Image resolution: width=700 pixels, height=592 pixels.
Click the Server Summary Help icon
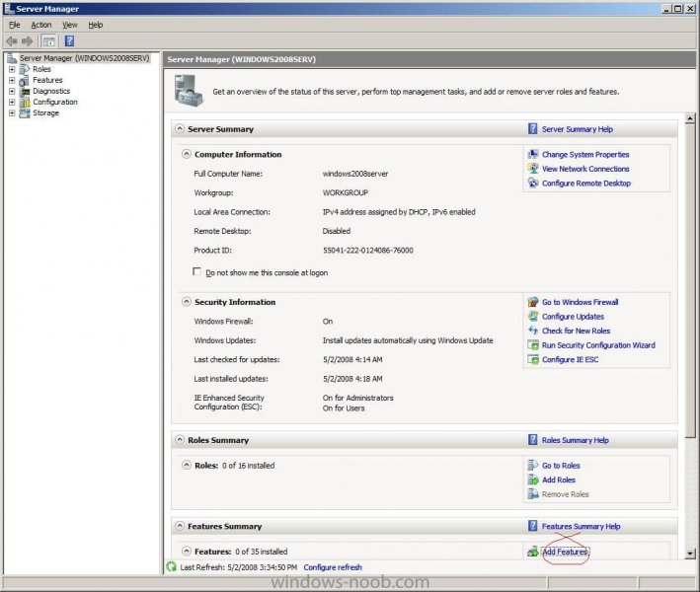click(x=532, y=129)
